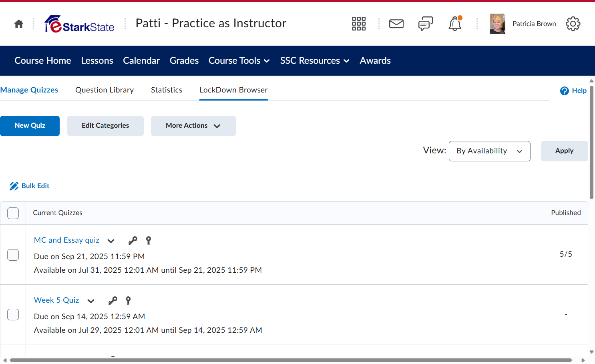Screen dimensions: 595x364
Task: Go to the My Home house icon
Action: click(x=19, y=24)
